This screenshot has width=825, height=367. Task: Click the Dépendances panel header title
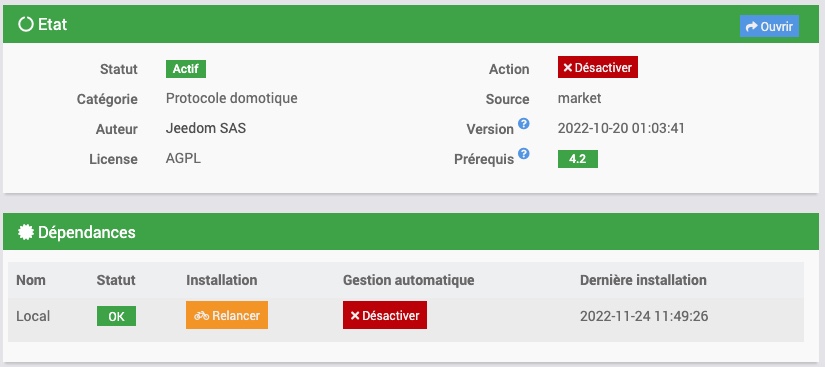coord(87,232)
